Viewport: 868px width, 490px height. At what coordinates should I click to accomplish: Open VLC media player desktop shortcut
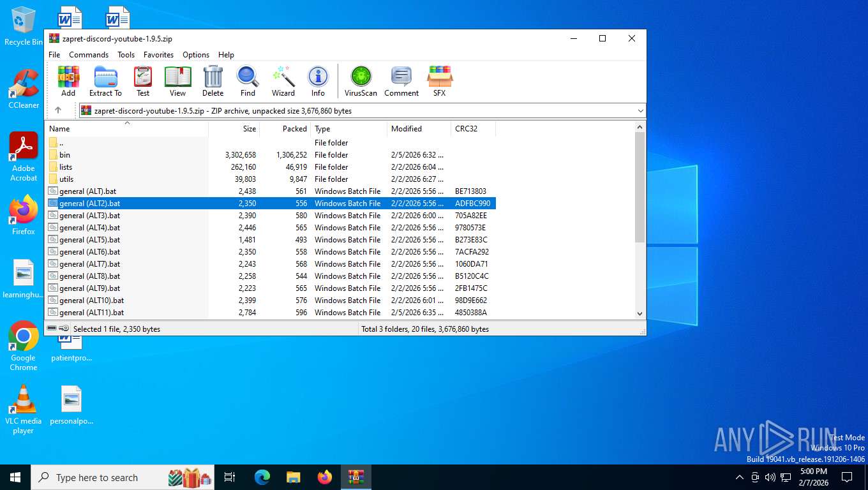click(24, 409)
